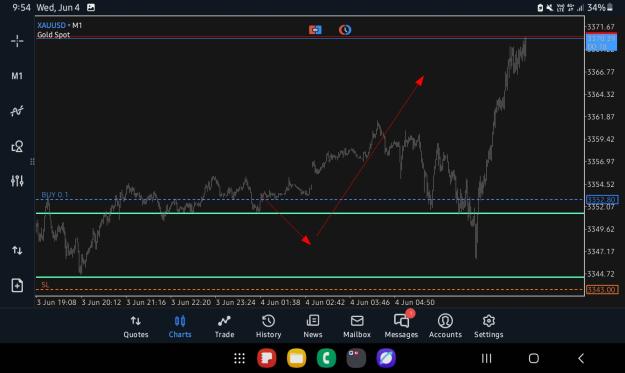
Task: Open the History tab
Action: point(268,326)
